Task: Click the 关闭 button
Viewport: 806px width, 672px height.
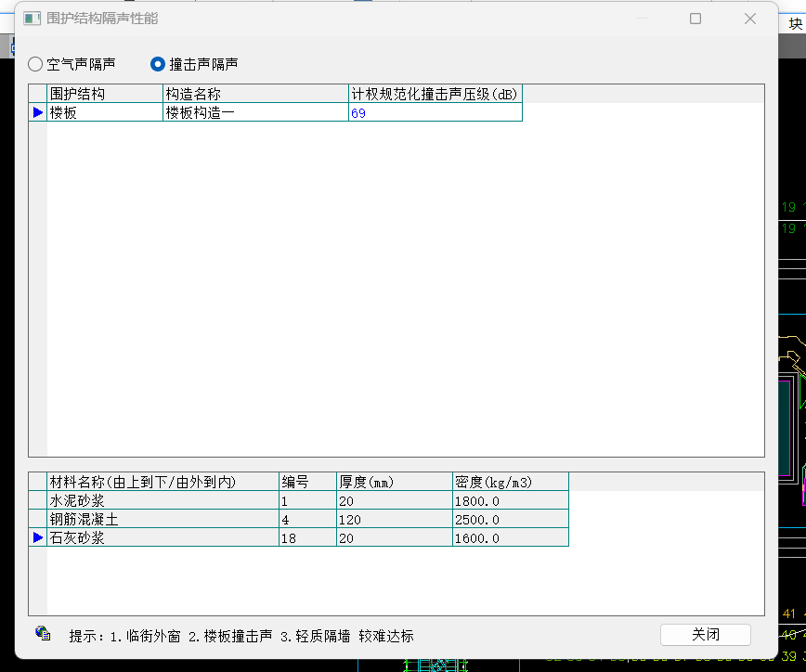Action: [x=705, y=635]
